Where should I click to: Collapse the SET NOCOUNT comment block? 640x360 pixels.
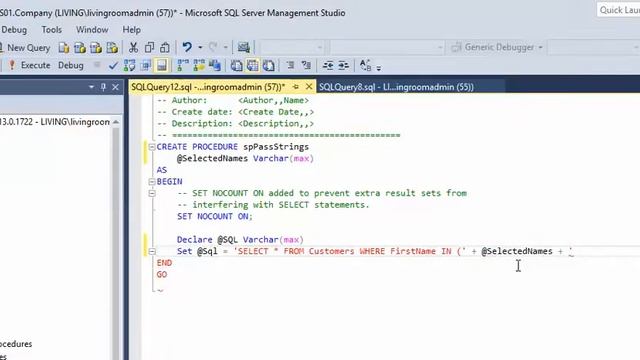[152, 193]
